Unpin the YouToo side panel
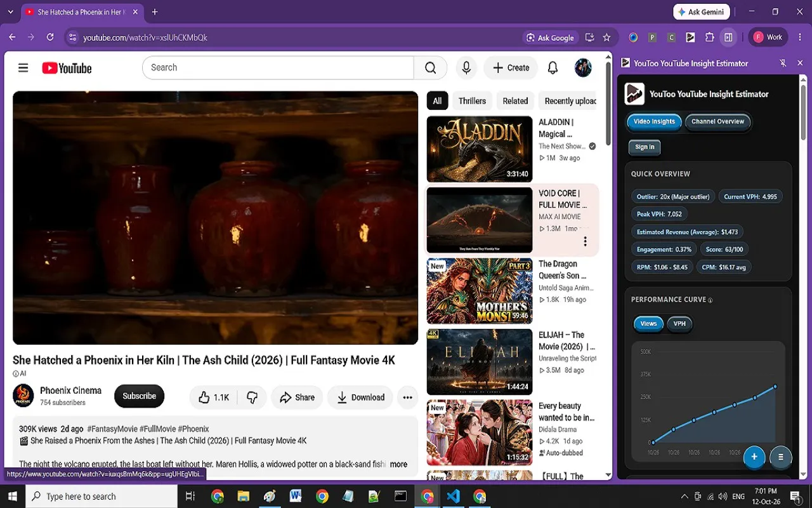The image size is (812, 508). tap(783, 63)
